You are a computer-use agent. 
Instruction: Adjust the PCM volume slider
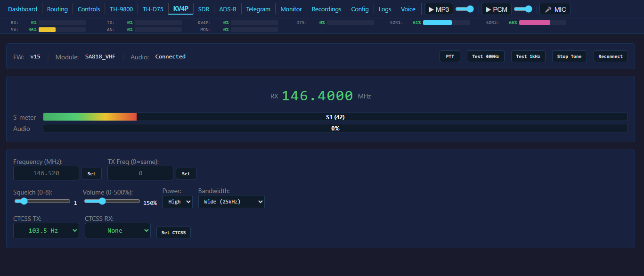coord(523,9)
